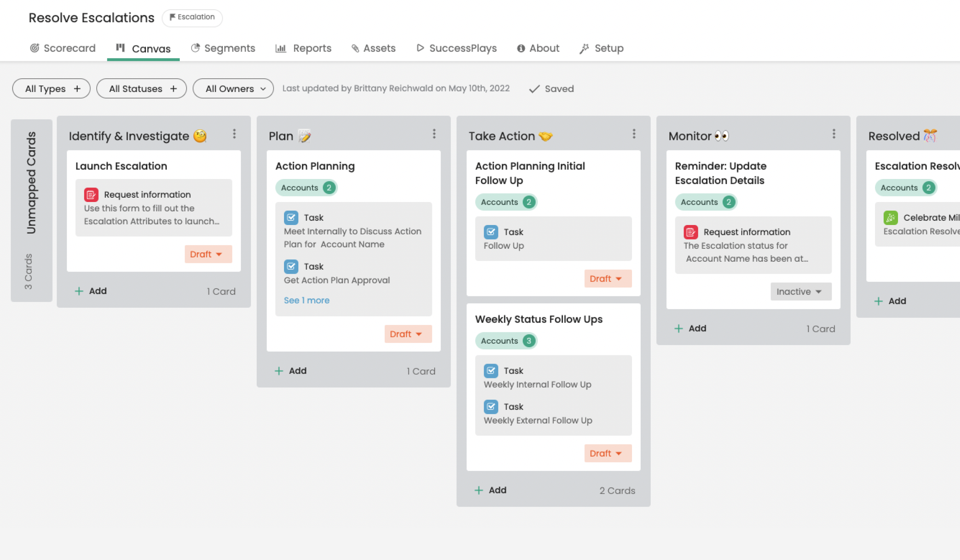Screen dimensions: 960x560
Task: Click Request information icon in Launch Escalation
Action: coord(91,195)
